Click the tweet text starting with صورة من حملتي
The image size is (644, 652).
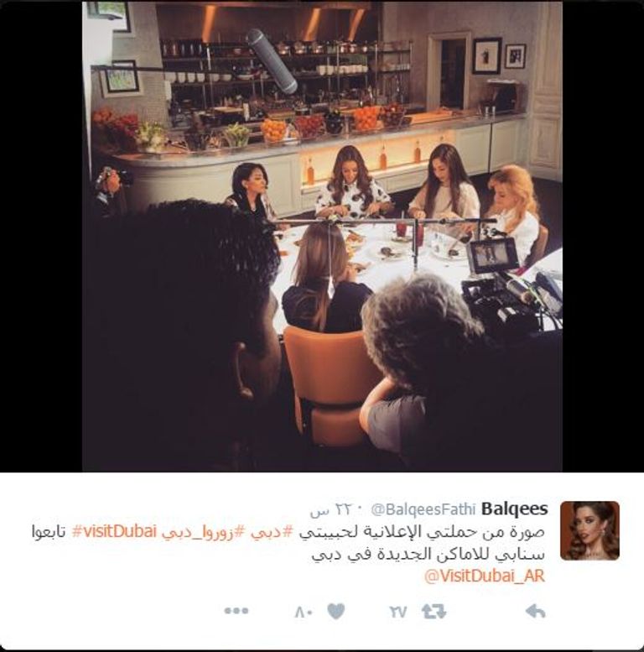(422, 532)
